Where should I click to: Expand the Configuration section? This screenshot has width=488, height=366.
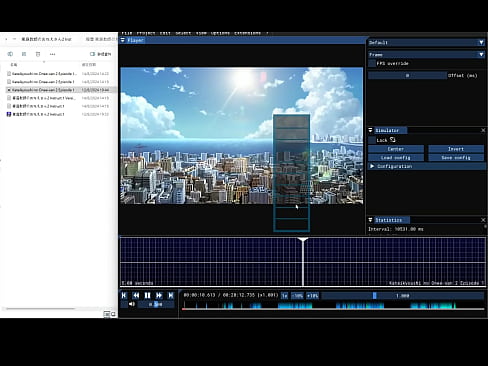(x=426, y=166)
